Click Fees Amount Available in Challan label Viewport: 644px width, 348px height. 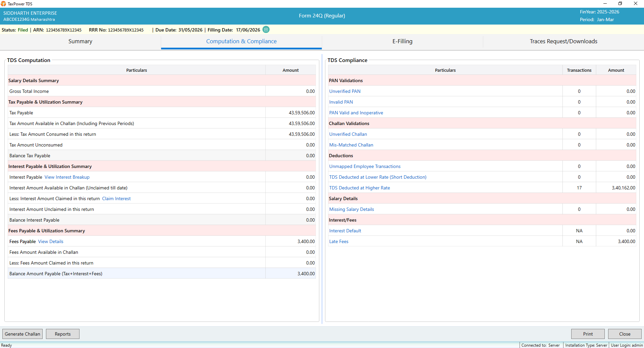[x=44, y=252]
